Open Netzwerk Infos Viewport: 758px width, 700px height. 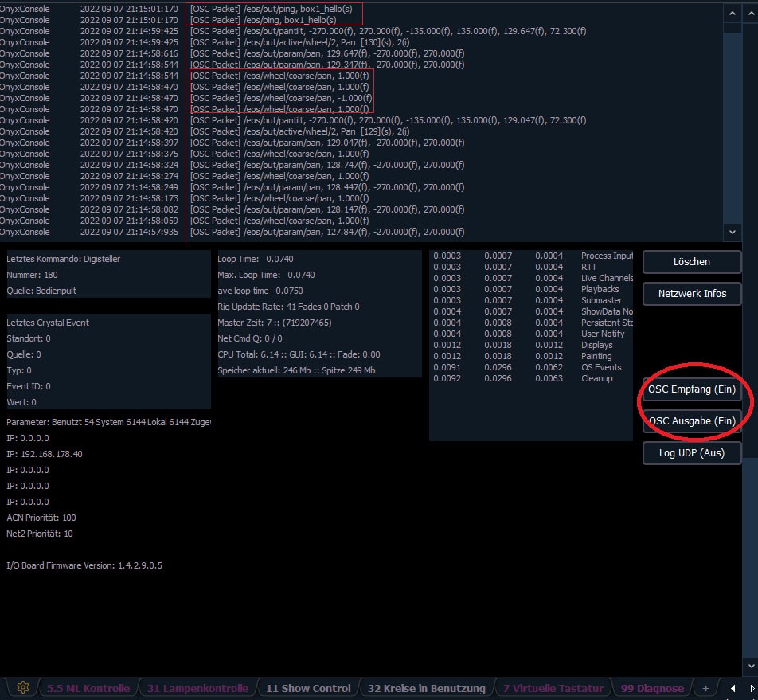(x=691, y=294)
